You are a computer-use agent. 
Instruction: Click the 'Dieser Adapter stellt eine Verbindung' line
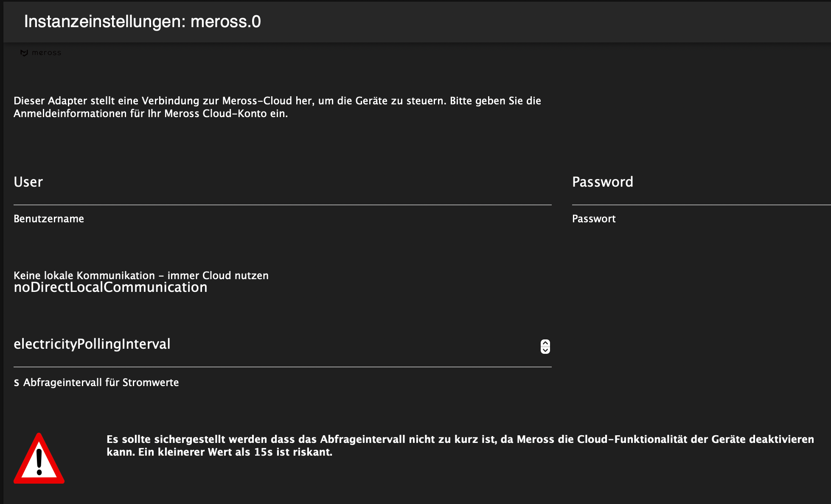(x=277, y=101)
